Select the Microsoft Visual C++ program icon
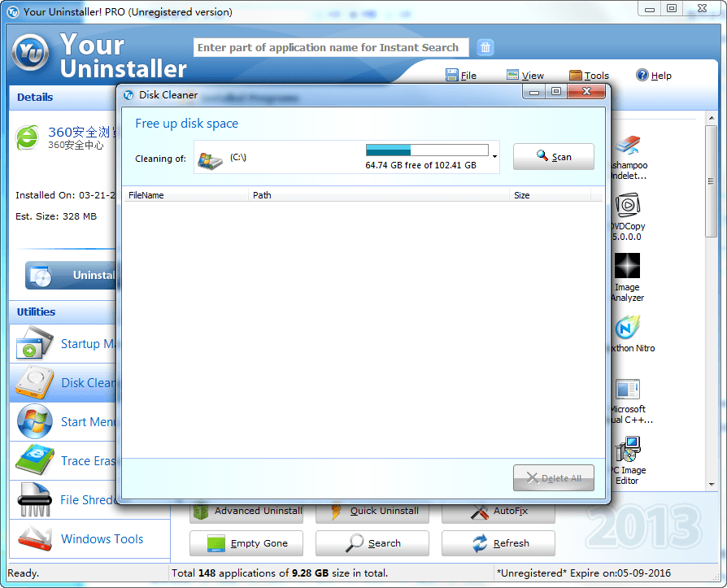This screenshot has width=727, height=588. pos(628,389)
